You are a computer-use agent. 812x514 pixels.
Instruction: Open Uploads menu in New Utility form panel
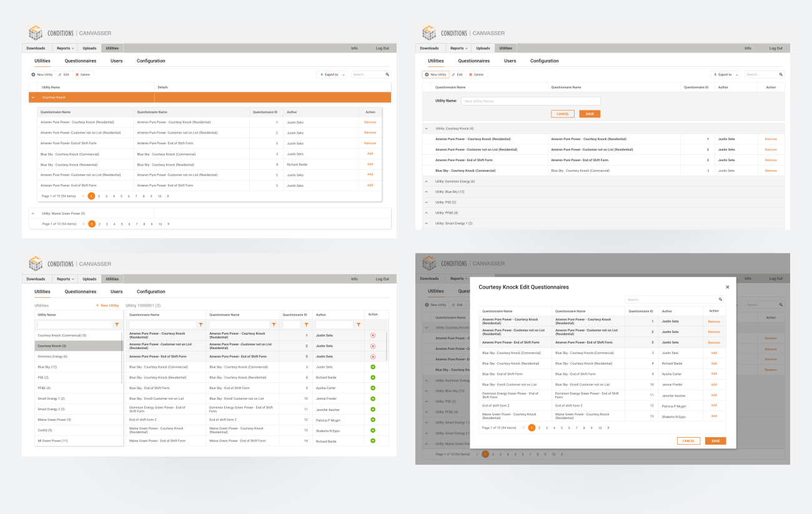point(483,48)
